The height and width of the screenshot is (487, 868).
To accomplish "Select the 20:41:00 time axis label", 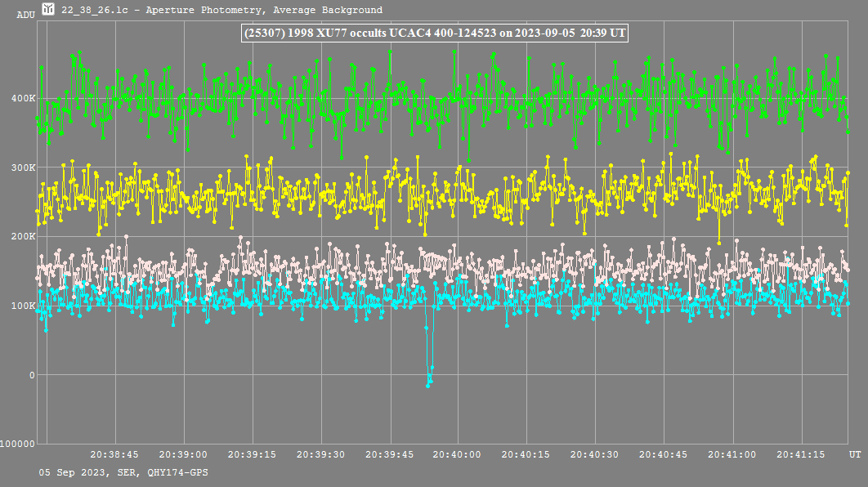I will (x=732, y=454).
